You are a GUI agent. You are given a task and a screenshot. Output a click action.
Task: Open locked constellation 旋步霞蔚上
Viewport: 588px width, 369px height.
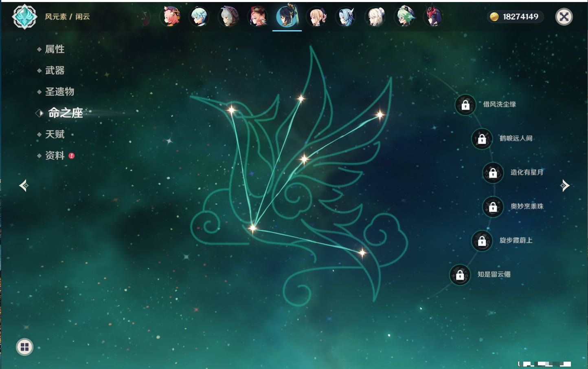(x=482, y=241)
